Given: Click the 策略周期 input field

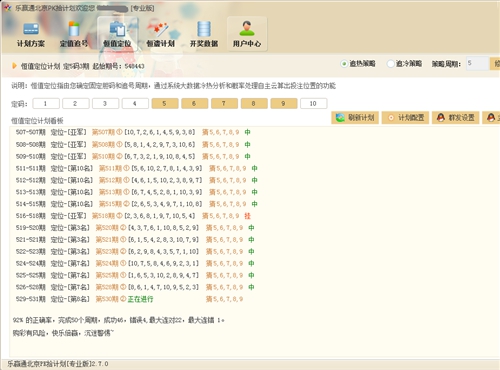Looking at the screenshot, I should click(x=477, y=63).
